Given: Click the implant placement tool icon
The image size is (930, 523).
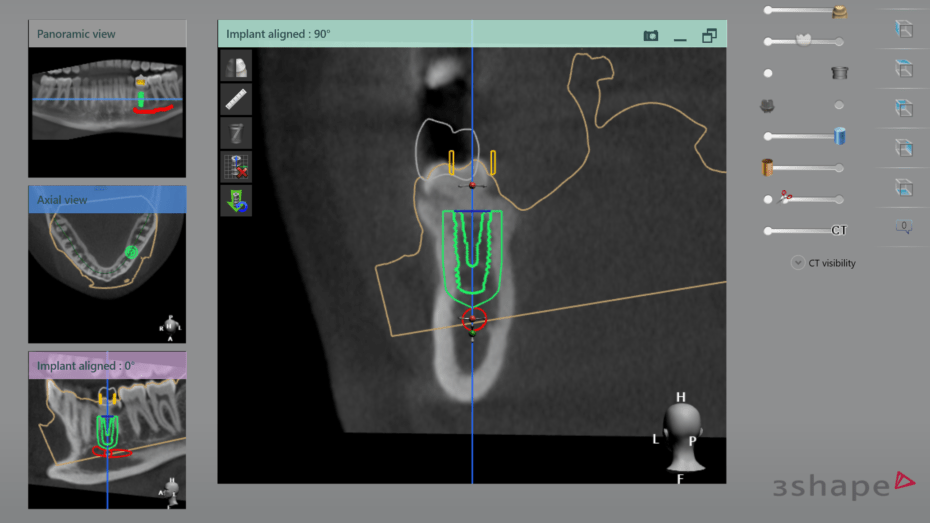Looking at the screenshot, I should [236, 133].
